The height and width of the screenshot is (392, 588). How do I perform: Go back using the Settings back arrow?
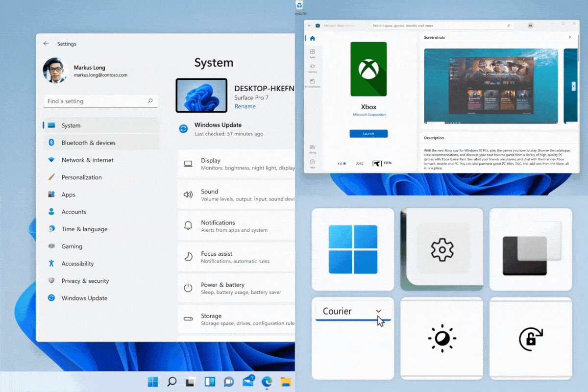[46, 44]
